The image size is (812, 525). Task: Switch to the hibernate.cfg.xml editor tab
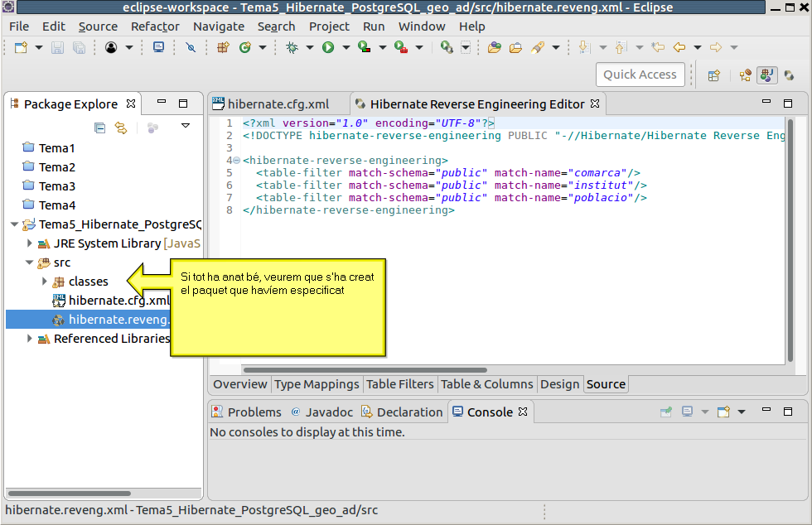(278, 104)
